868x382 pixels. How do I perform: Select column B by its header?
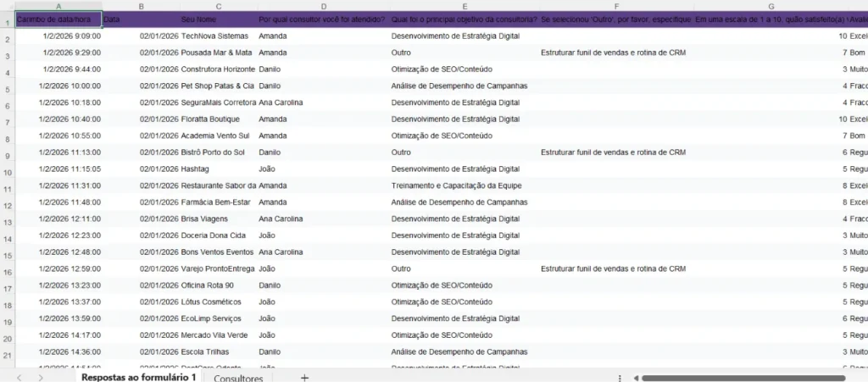tap(142, 7)
